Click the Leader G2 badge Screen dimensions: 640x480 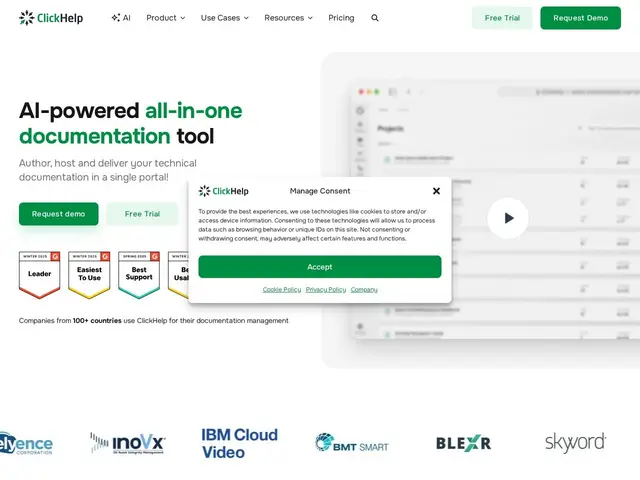(x=40, y=275)
